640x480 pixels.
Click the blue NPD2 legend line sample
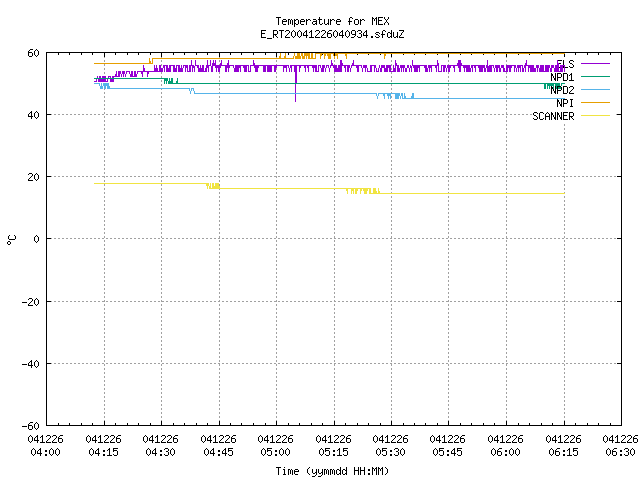(x=595, y=90)
